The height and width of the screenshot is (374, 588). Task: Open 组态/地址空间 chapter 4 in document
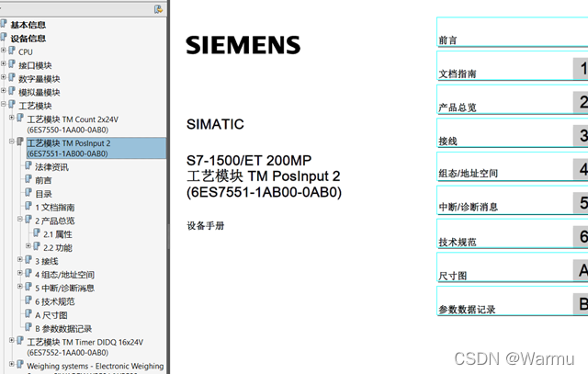click(x=513, y=166)
